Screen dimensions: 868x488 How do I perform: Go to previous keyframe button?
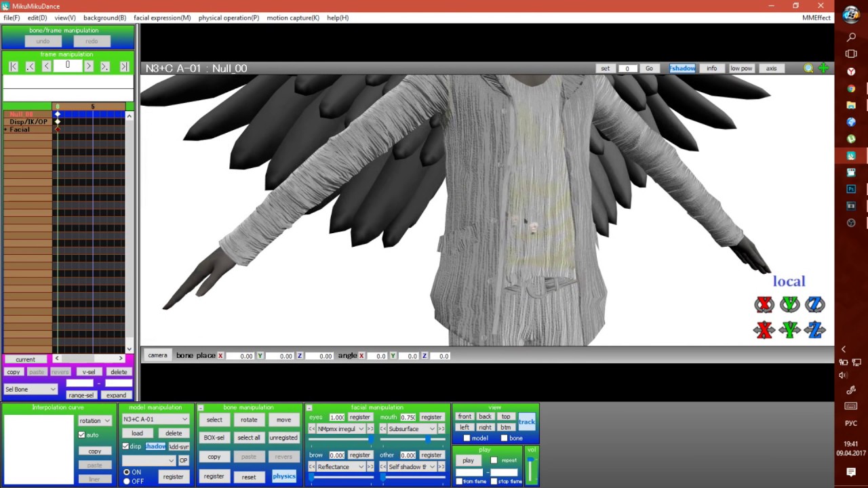(30, 66)
